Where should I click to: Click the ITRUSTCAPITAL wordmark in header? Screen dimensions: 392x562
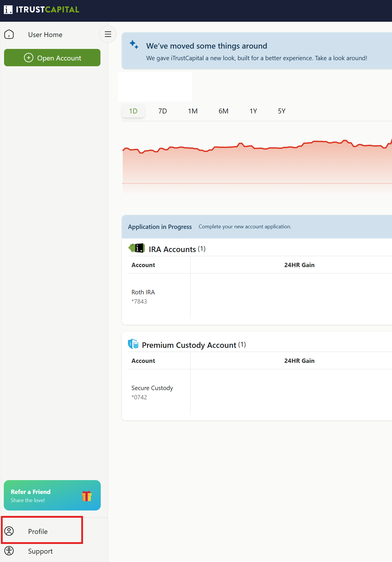pos(47,10)
